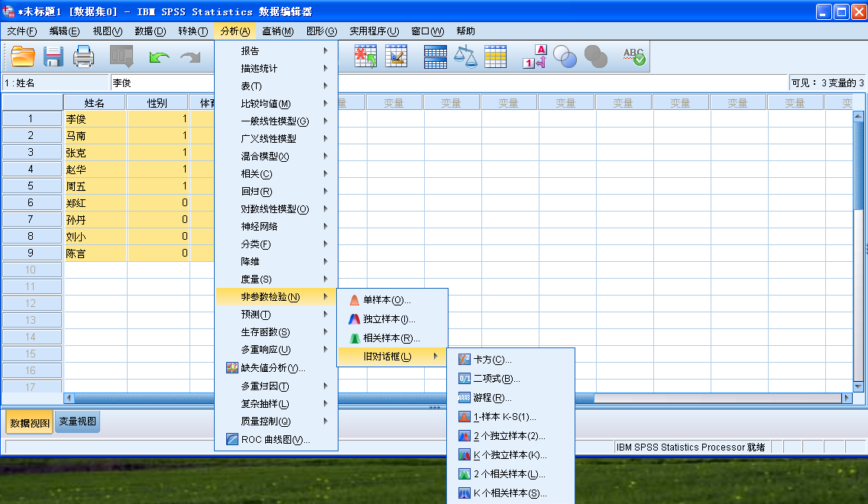Expand the 旧对话框(L) submenu
This screenshot has height=504, width=868.
[392, 357]
